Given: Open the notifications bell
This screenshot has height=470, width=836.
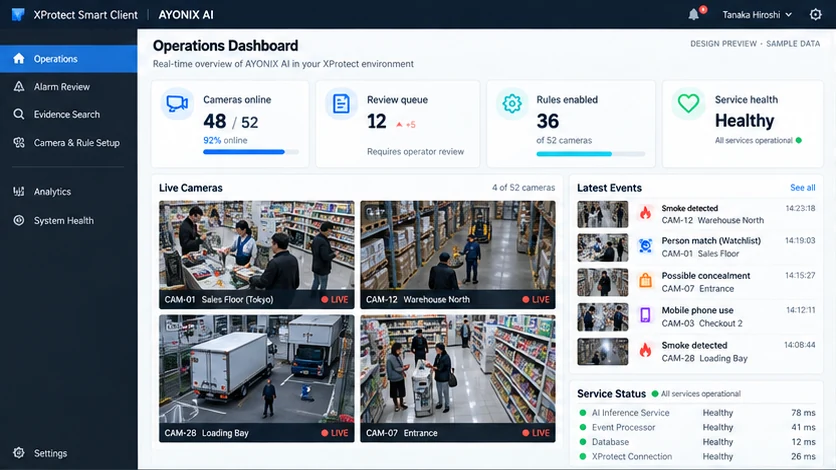Looking at the screenshot, I should [693, 14].
